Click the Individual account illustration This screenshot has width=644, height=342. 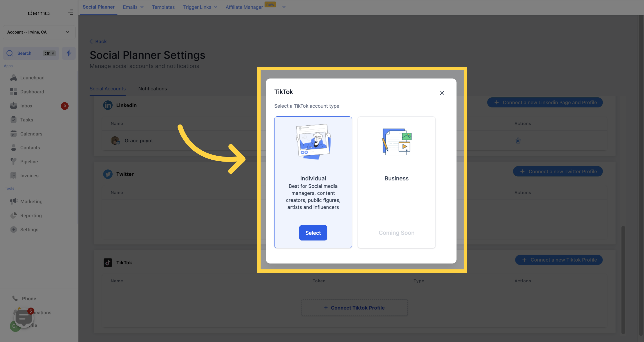[x=313, y=142]
